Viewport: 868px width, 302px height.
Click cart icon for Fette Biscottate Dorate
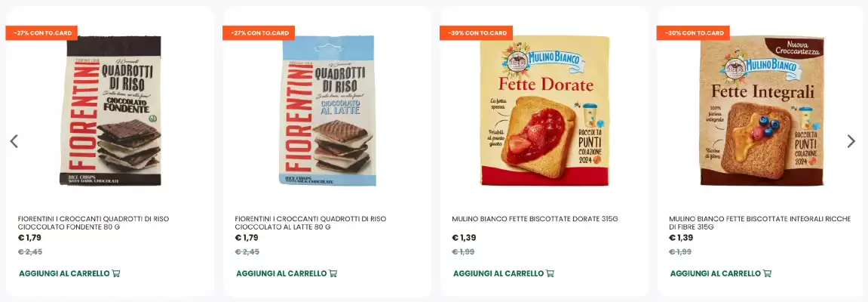tap(551, 273)
